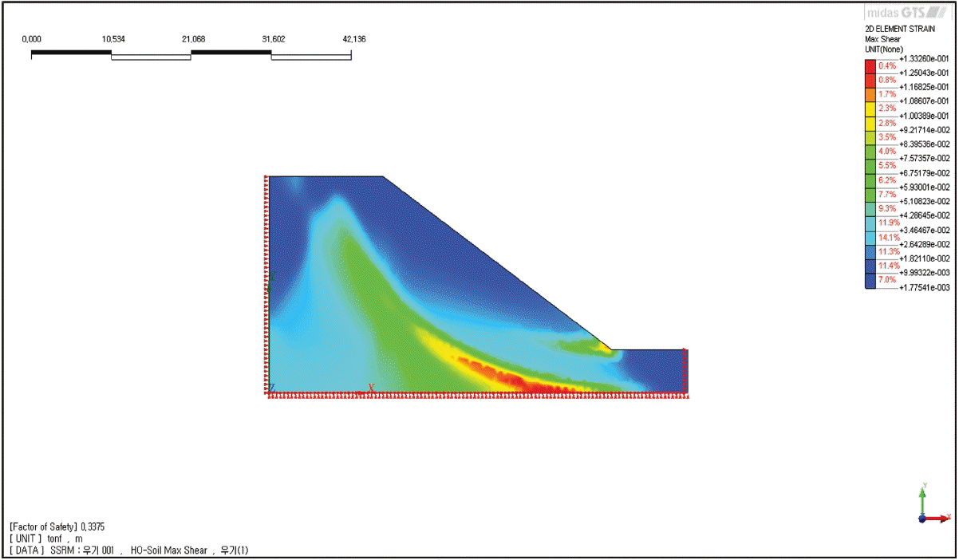Click the 42,136 scale bar end label
959x560 pixels.
pyautogui.click(x=350, y=39)
